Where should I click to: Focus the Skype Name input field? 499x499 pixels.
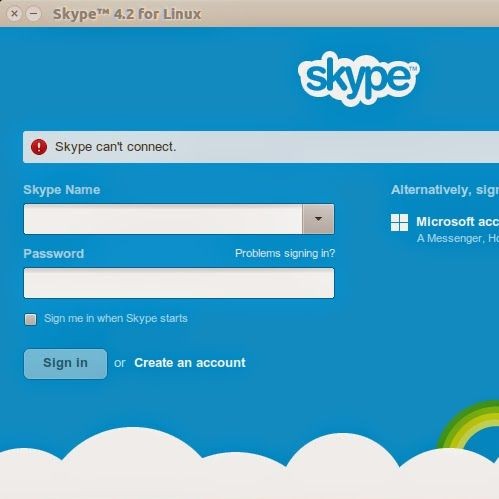163,219
